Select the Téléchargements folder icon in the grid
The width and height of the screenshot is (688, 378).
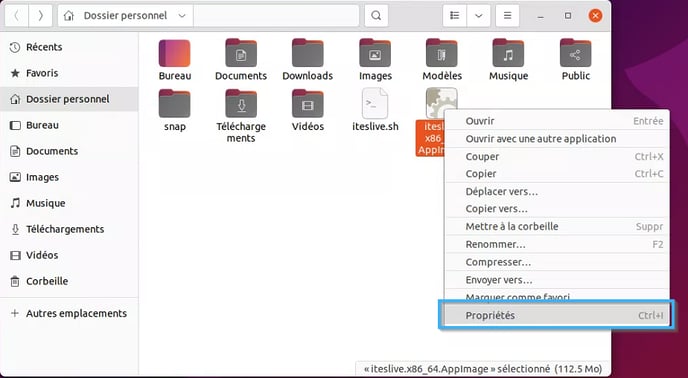point(241,104)
